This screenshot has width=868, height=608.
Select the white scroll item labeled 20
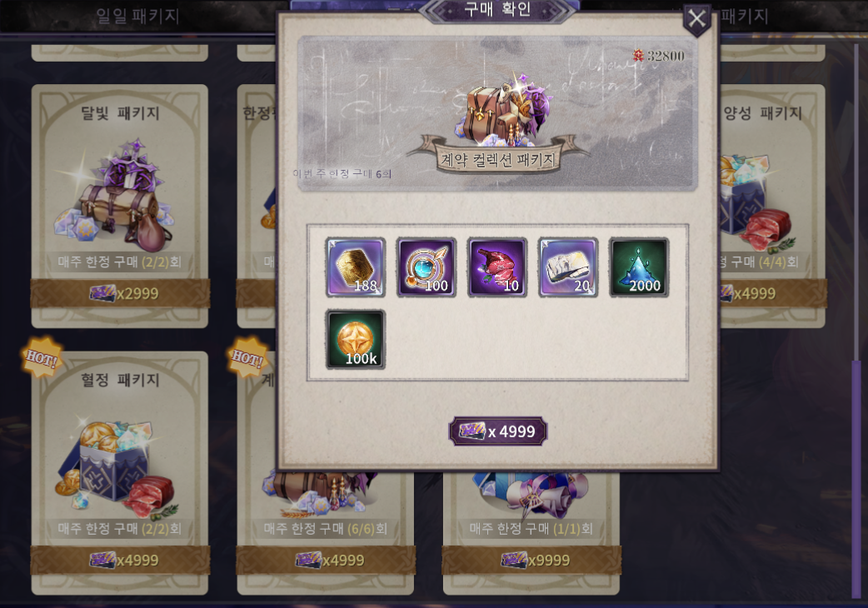568,267
